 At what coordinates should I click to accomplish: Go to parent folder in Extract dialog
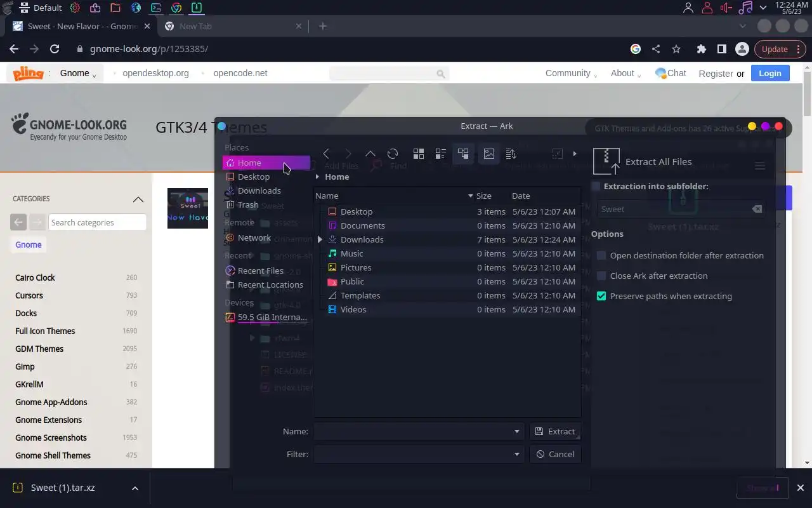370,154
